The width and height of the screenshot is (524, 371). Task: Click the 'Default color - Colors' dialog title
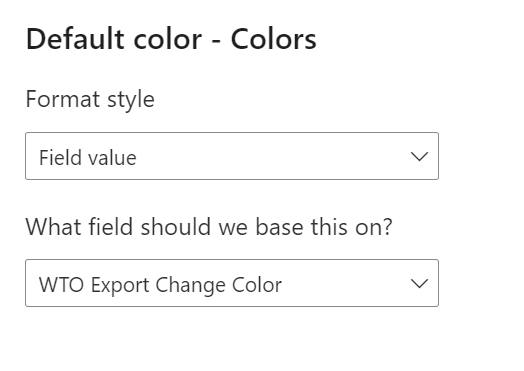point(171,39)
